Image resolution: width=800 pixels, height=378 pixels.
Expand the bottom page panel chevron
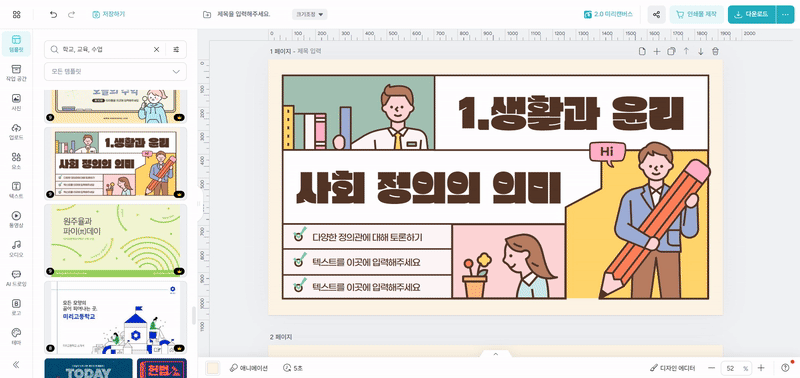pyautogui.click(x=495, y=354)
